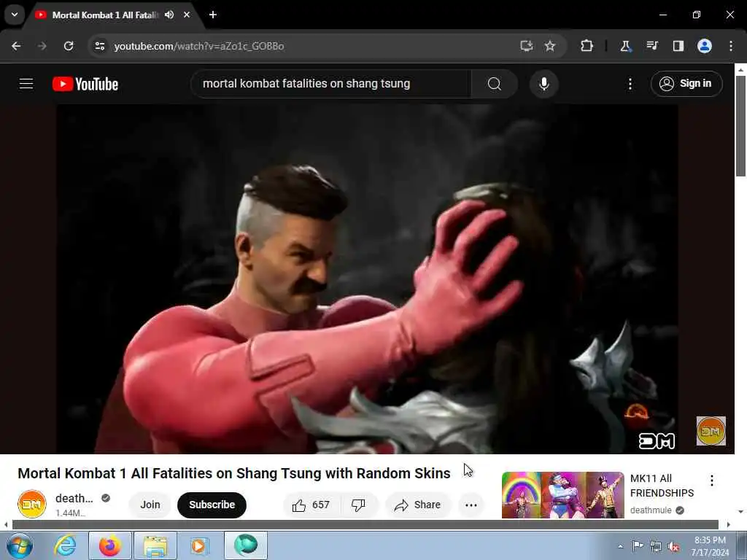
Task: Share the video
Action: [x=418, y=505]
